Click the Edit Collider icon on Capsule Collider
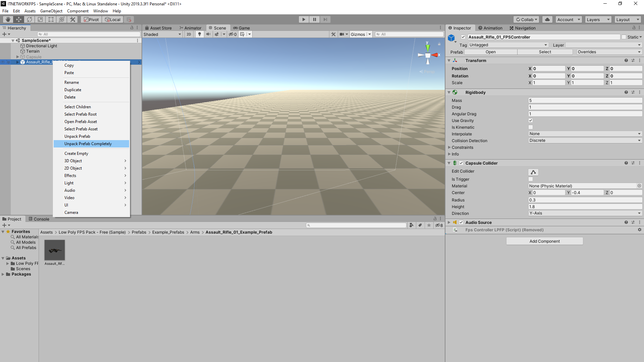 point(533,172)
